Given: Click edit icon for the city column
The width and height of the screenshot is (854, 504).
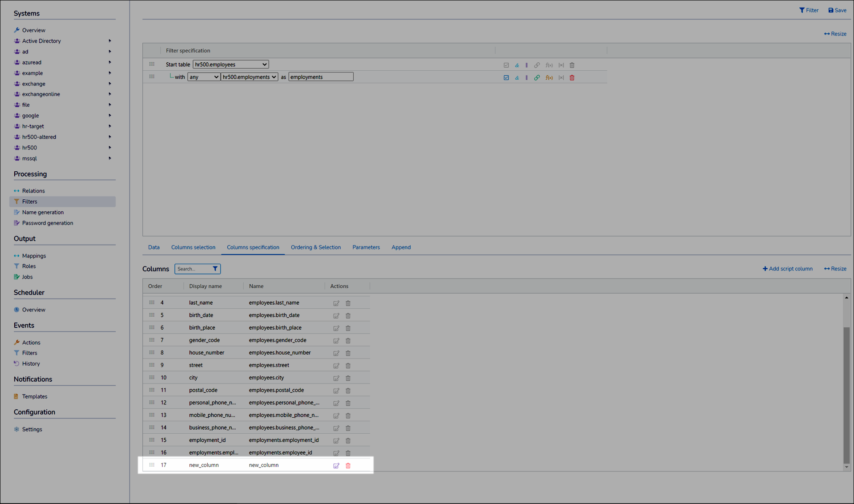Looking at the screenshot, I should (336, 378).
